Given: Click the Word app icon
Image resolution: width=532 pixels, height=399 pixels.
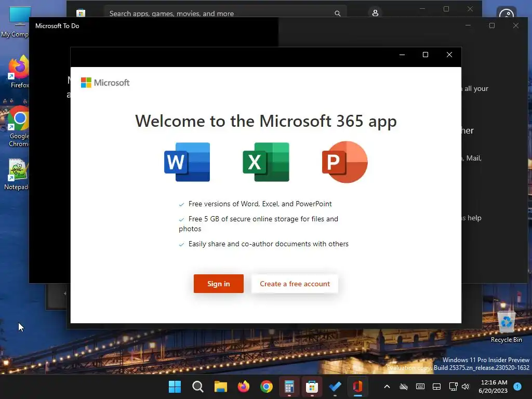Looking at the screenshot, I should (x=187, y=162).
